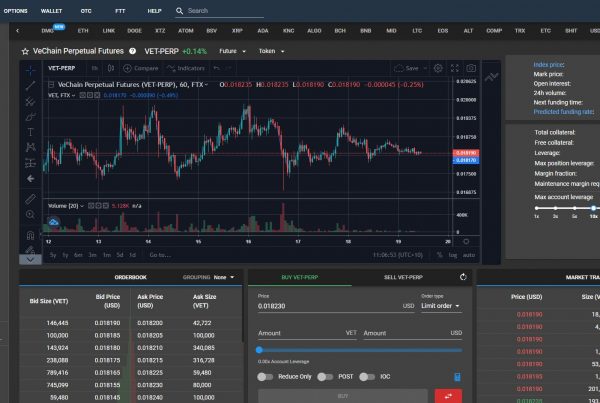Image resolution: width=600 pixels, height=403 pixels.
Task: Open the orderbook Grouping None dropdown
Action: pos(224,277)
